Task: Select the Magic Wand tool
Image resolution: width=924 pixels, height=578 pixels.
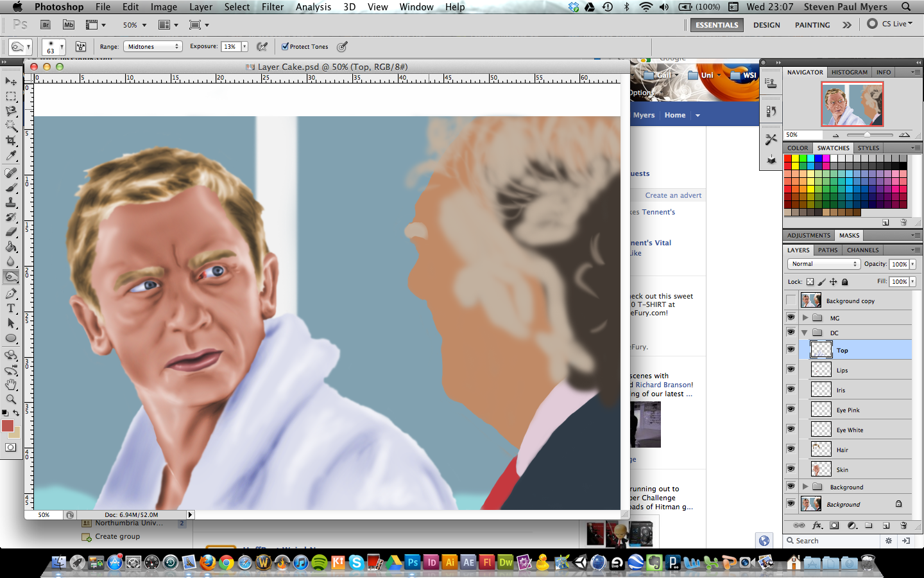Action: click(x=11, y=126)
